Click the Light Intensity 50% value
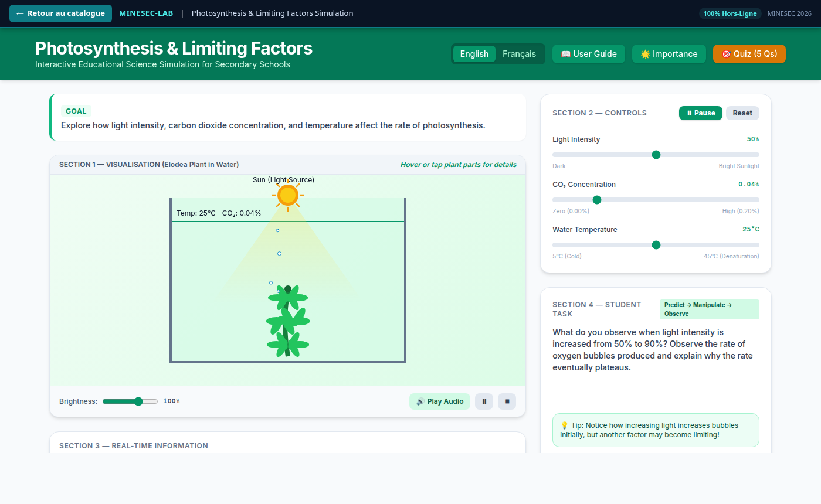 [753, 139]
